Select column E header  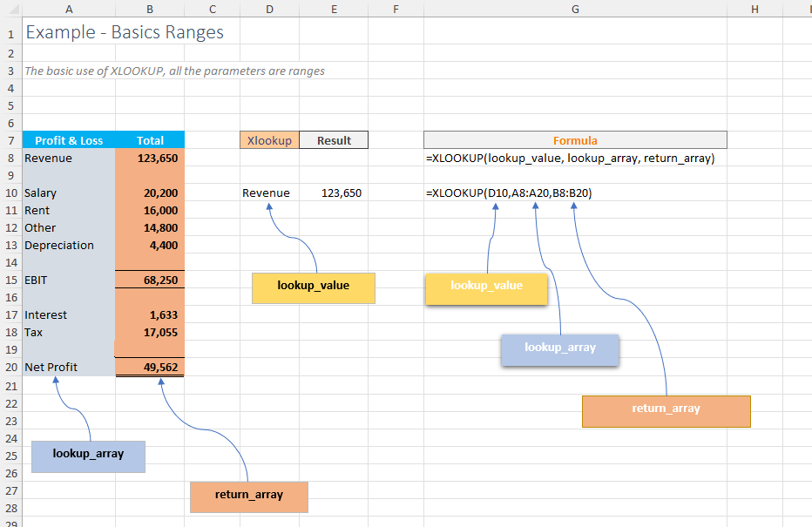pos(334,9)
